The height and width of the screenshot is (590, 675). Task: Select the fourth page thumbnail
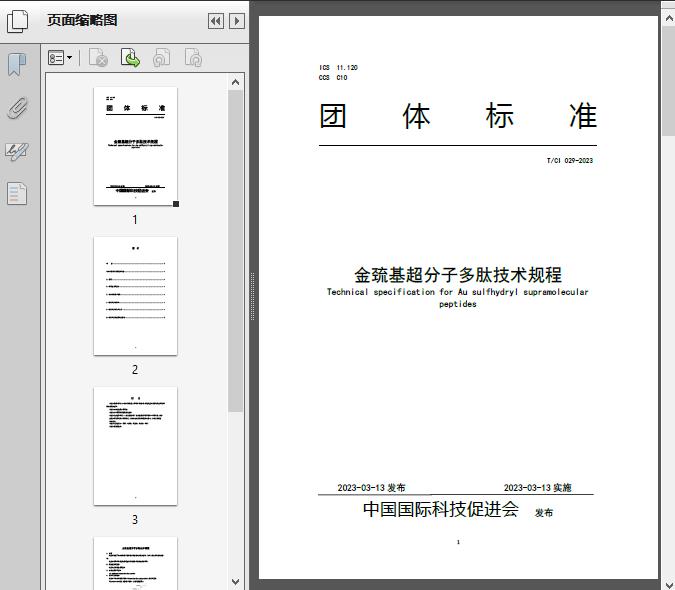click(135, 562)
